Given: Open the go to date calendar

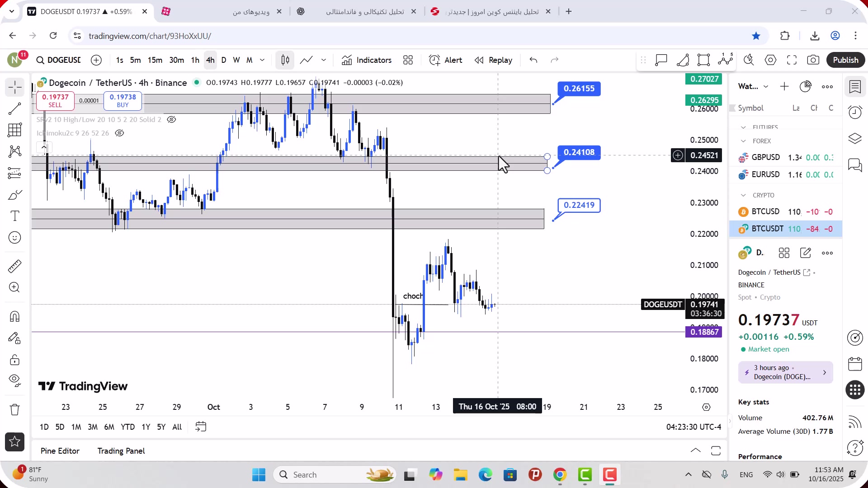Looking at the screenshot, I should pyautogui.click(x=201, y=427).
